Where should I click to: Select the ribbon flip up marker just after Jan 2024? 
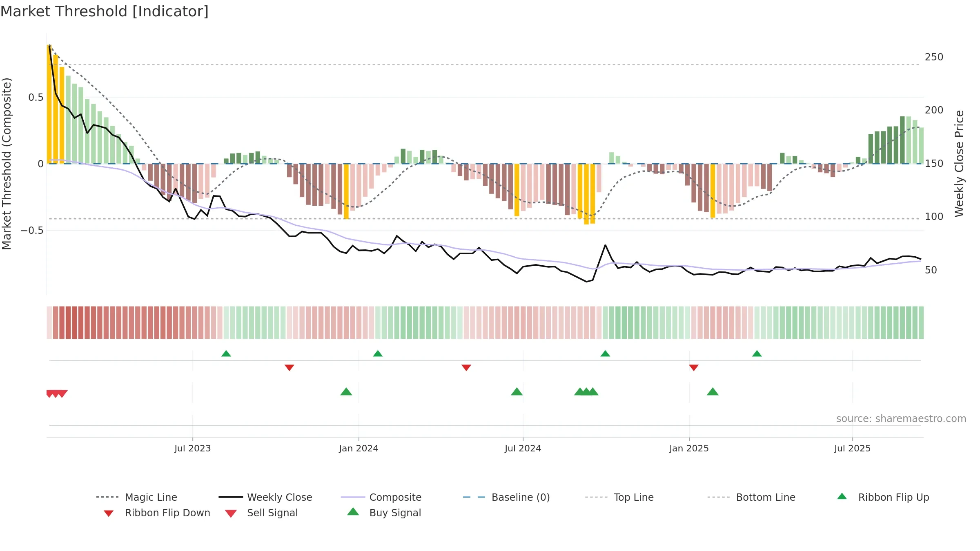click(378, 353)
